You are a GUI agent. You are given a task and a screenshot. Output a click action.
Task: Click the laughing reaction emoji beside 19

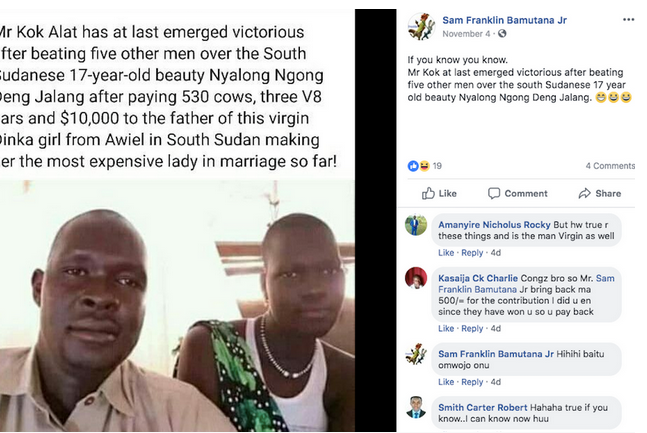[424, 166]
